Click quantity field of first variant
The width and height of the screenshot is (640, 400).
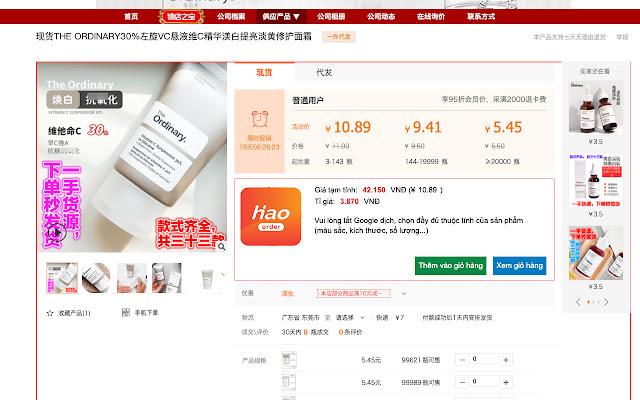[x=484, y=359]
